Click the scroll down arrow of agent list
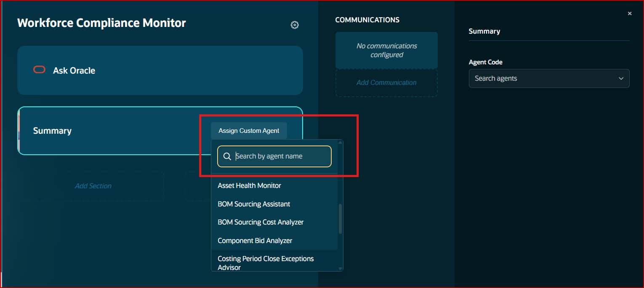The image size is (644, 288). 340,268
